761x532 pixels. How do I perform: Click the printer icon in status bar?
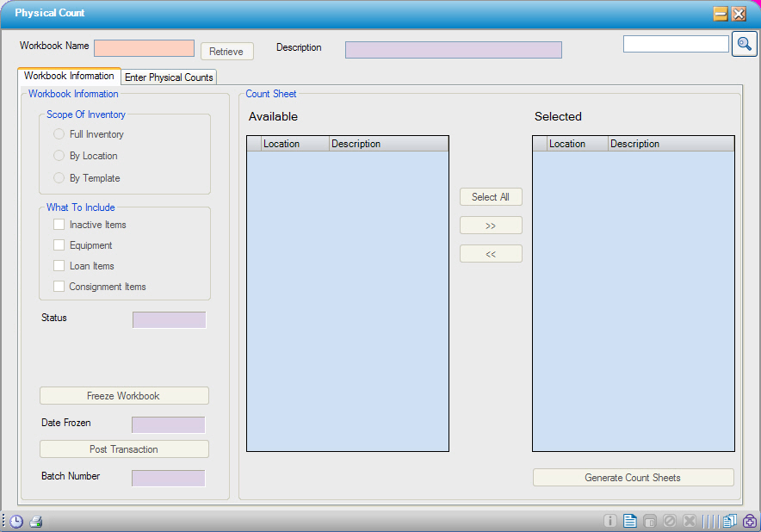click(x=35, y=521)
